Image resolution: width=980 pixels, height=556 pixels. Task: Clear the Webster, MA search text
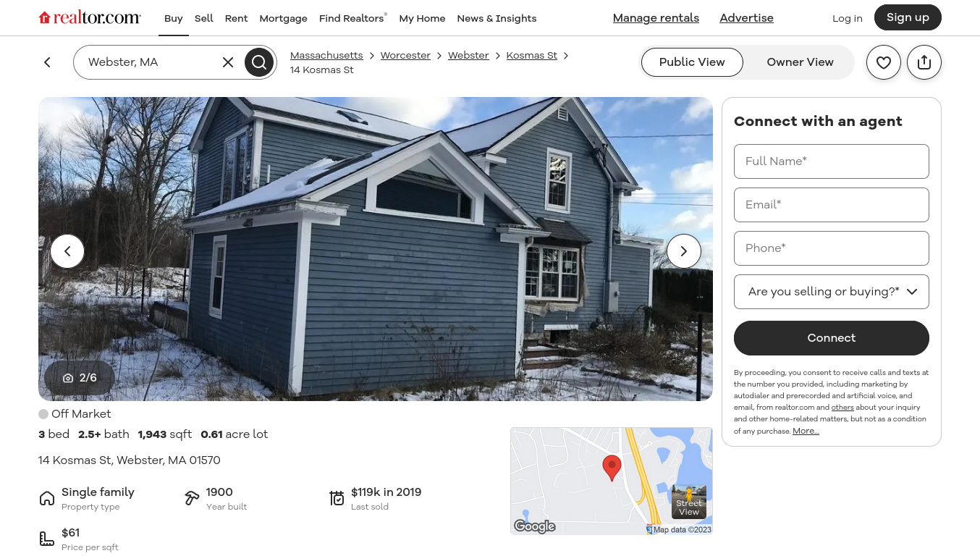click(x=228, y=62)
